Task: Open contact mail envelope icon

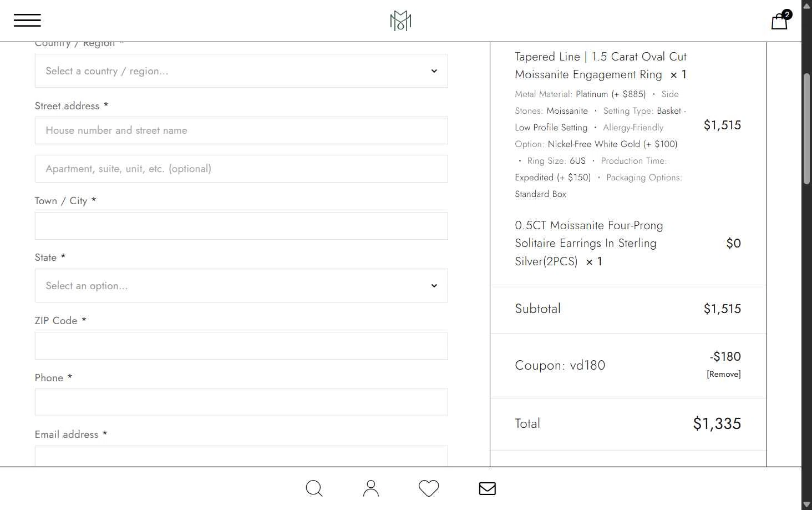Action: pyautogui.click(x=487, y=488)
